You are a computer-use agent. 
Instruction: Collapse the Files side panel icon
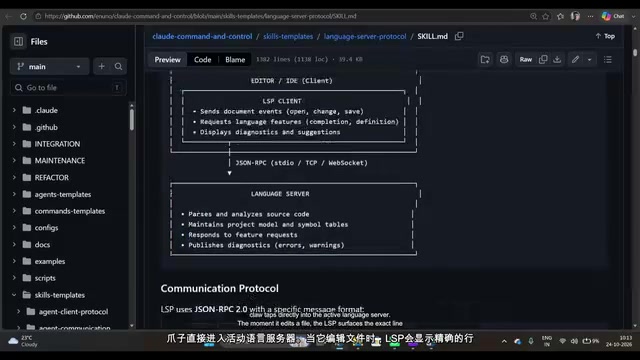click(18, 42)
